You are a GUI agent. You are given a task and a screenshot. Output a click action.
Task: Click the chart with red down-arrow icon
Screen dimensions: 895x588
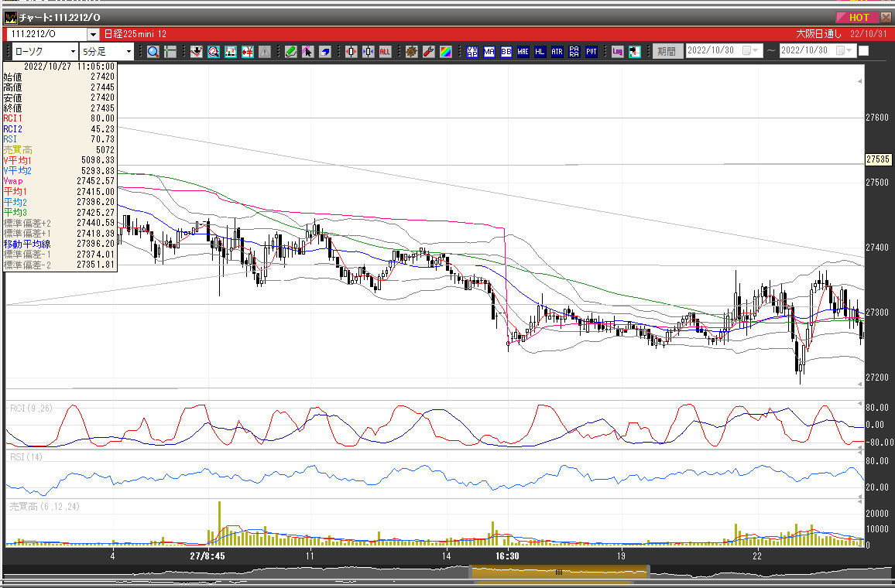coord(197,51)
